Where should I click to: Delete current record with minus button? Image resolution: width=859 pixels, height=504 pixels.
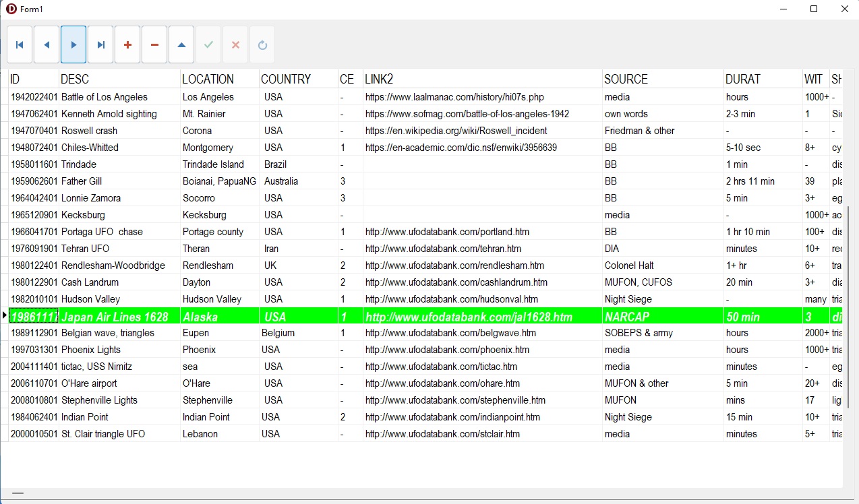tap(154, 44)
